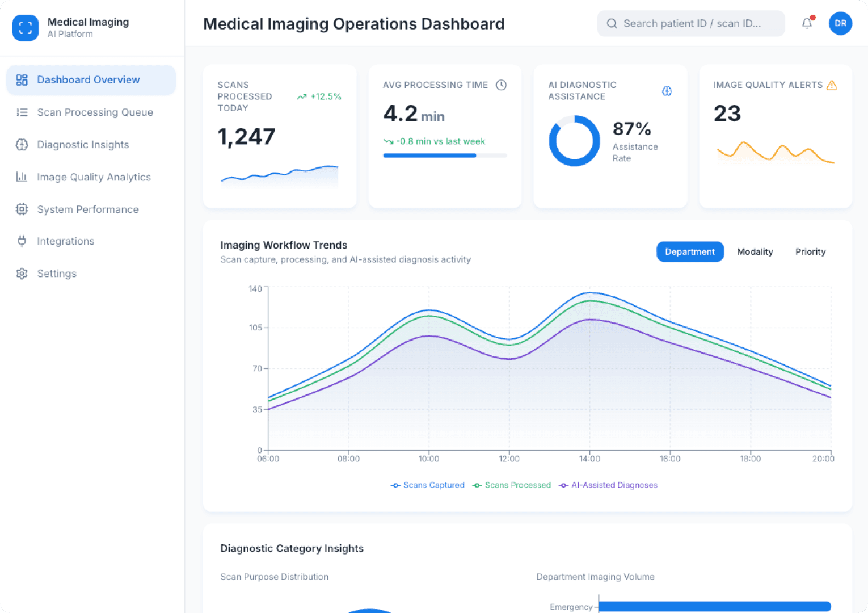The height and width of the screenshot is (613, 868).
Task: Click the Settings gear icon in sidebar
Action: click(x=22, y=274)
